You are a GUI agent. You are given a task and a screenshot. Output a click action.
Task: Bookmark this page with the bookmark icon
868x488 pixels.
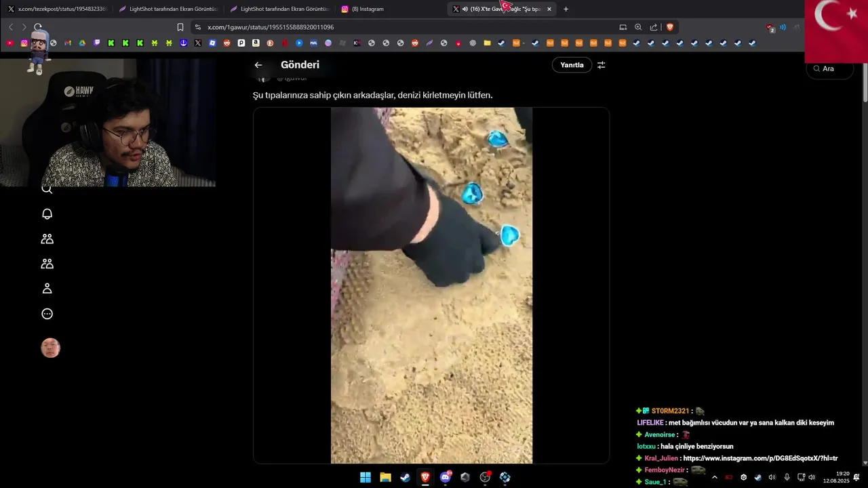[180, 27]
